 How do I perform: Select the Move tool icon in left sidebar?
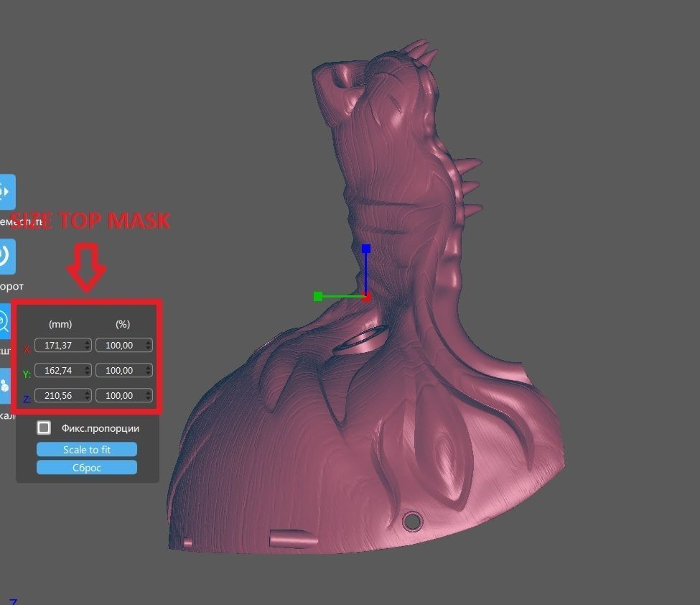7,192
